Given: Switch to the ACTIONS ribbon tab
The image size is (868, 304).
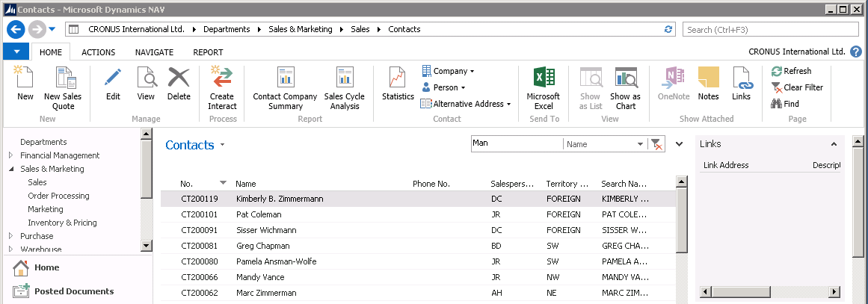Looking at the screenshot, I should pos(98,52).
